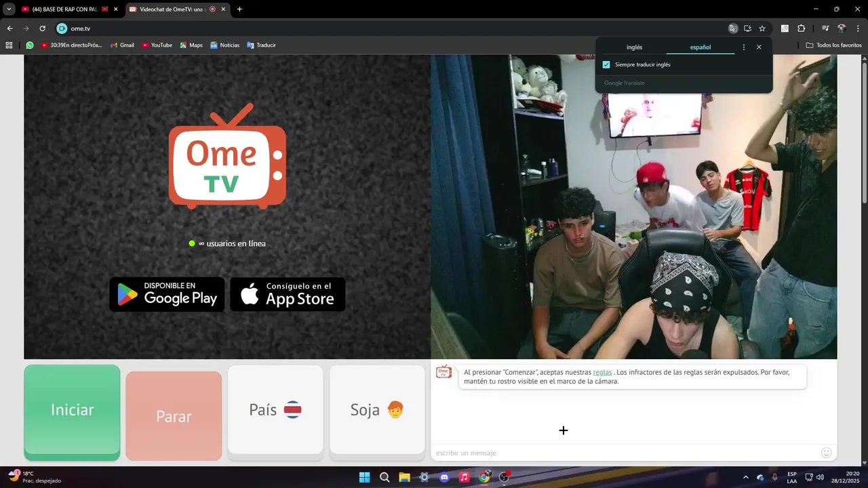Click the pinned extension icon left of Extensions
The image size is (868, 488).
tap(785, 28)
